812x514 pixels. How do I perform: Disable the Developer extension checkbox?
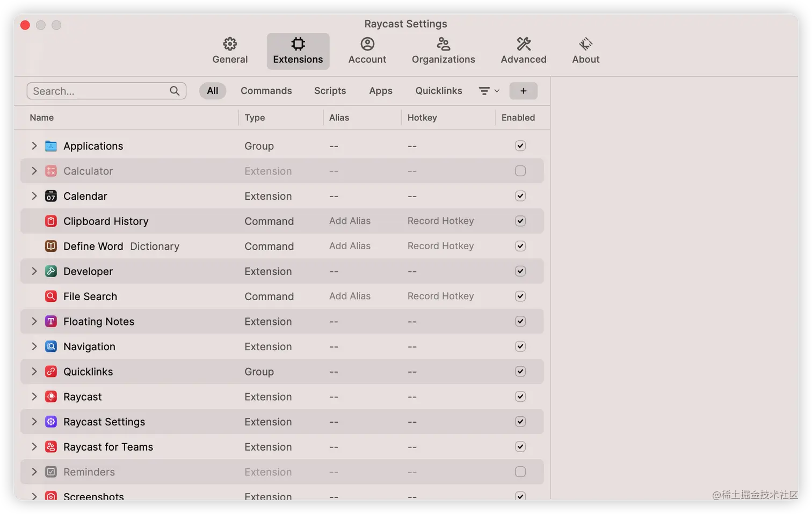520,271
